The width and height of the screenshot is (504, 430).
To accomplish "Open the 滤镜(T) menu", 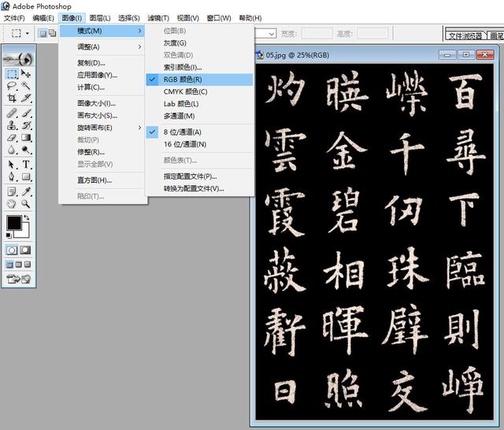I will 158,18.
